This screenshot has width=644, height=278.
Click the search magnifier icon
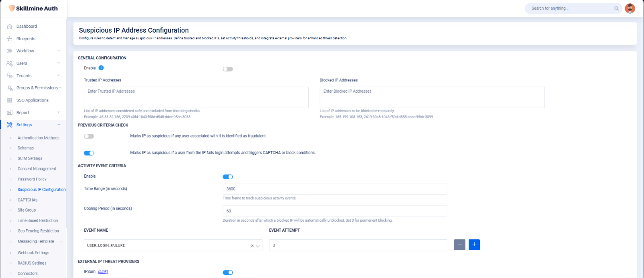tap(616, 8)
